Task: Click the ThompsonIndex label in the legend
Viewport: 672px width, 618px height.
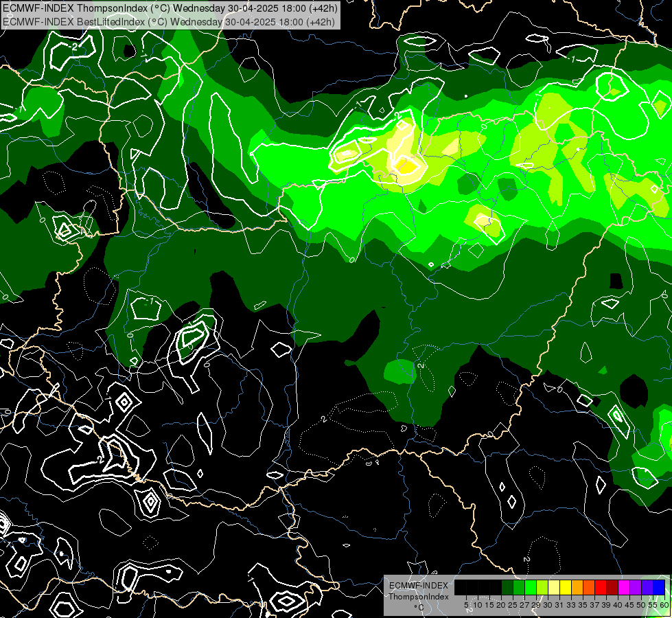Action: [418, 597]
